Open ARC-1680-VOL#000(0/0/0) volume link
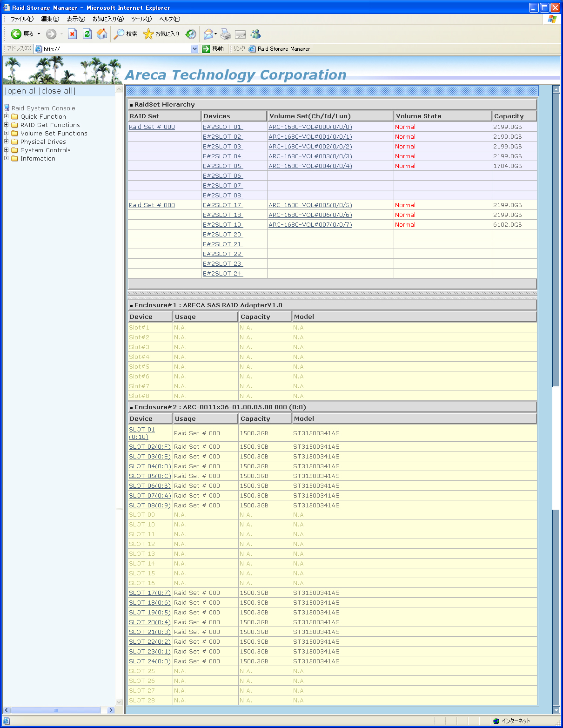Viewport: 563px width, 728px height. coord(310,127)
